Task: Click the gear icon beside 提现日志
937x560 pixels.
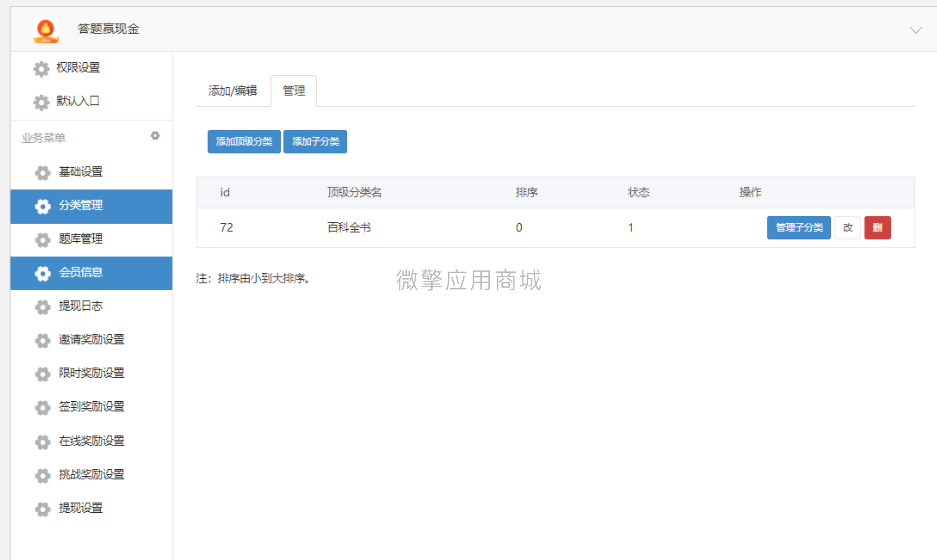Action: click(x=43, y=307)
